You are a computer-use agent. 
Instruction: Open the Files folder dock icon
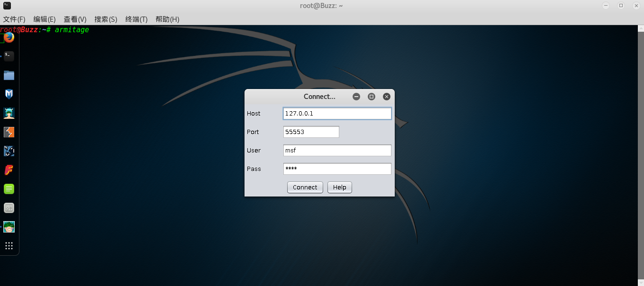coord(9,75)
